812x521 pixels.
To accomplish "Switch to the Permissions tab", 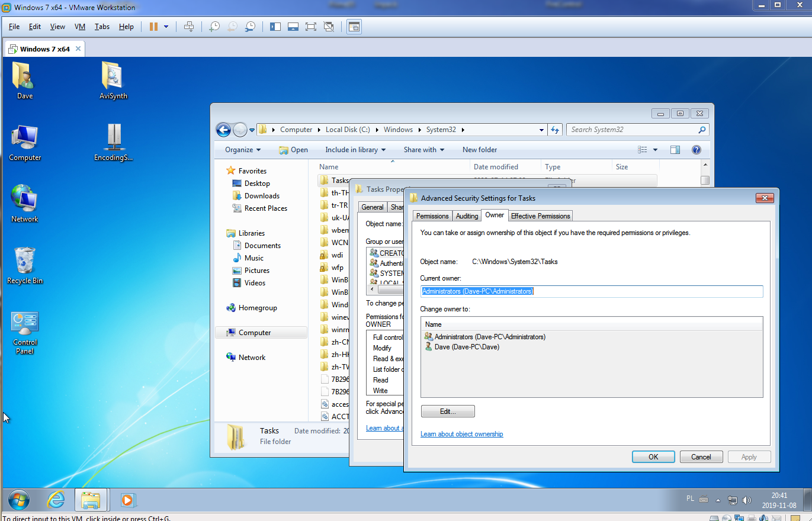I will pos(432,216).
